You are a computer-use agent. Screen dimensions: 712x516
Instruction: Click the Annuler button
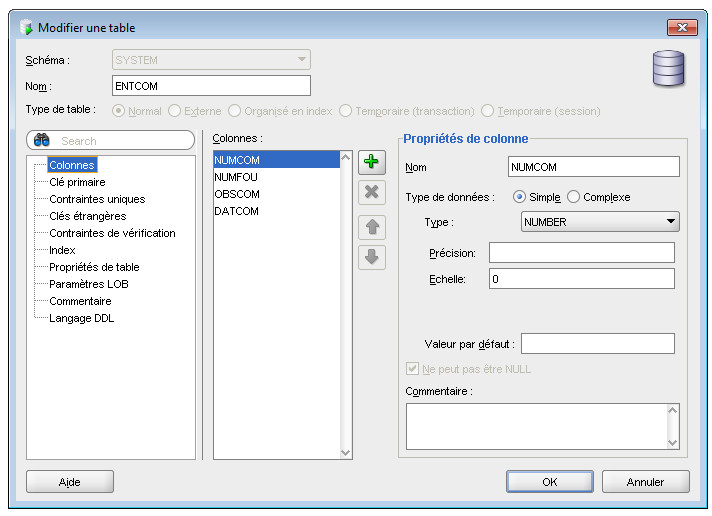click(645, 482)
